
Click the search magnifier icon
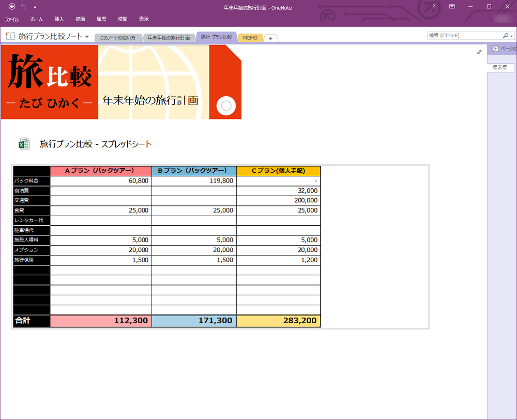(x=505, y=35)
